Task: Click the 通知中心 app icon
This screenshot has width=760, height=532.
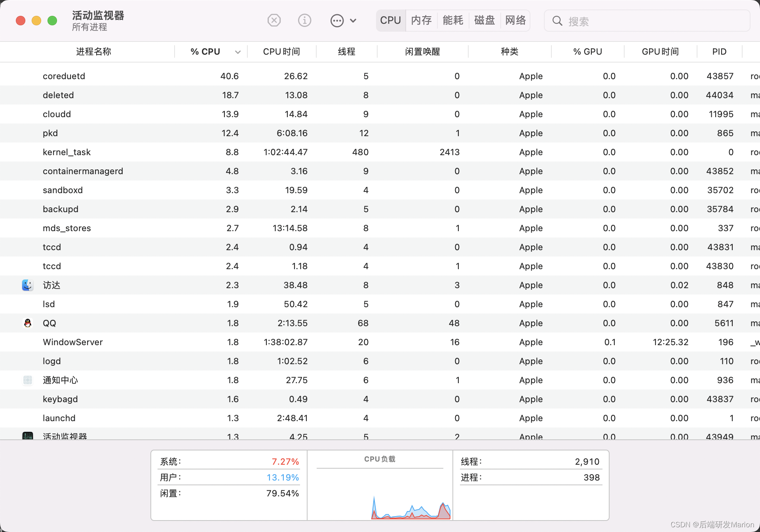Action: [x=27, y=380]
